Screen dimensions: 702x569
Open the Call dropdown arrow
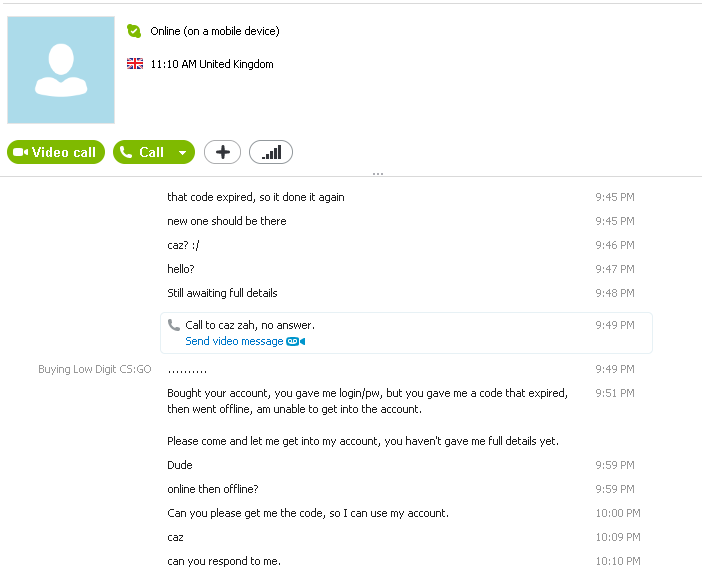tap(183, 153)
